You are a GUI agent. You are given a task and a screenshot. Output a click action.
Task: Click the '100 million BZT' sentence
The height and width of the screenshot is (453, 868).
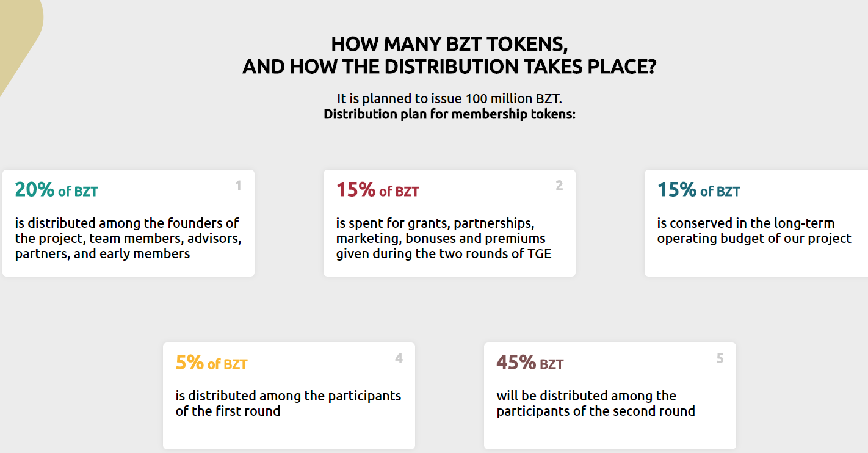click(x=449, y=98)
